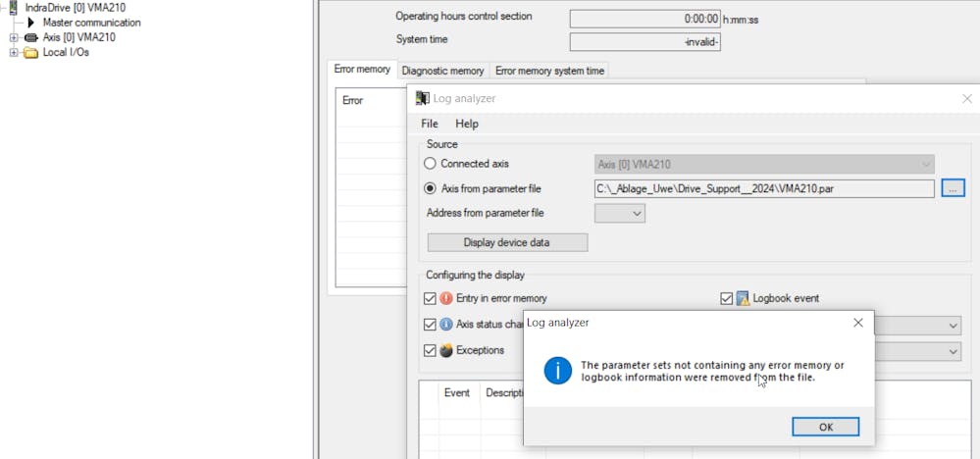Click the red Entry in error memory icon
Screen dimensions: 980x459
tap(446, 298)
